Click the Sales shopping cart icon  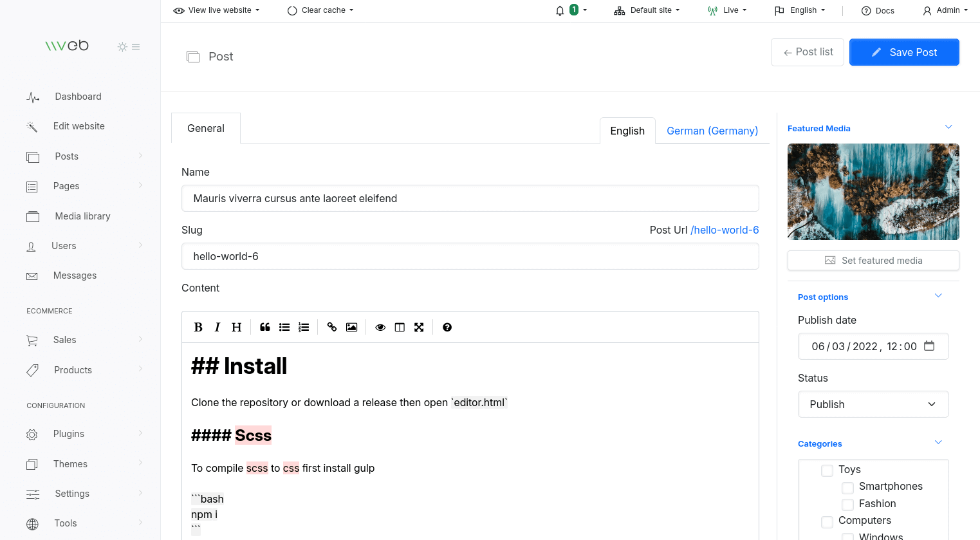coord(32,340)
